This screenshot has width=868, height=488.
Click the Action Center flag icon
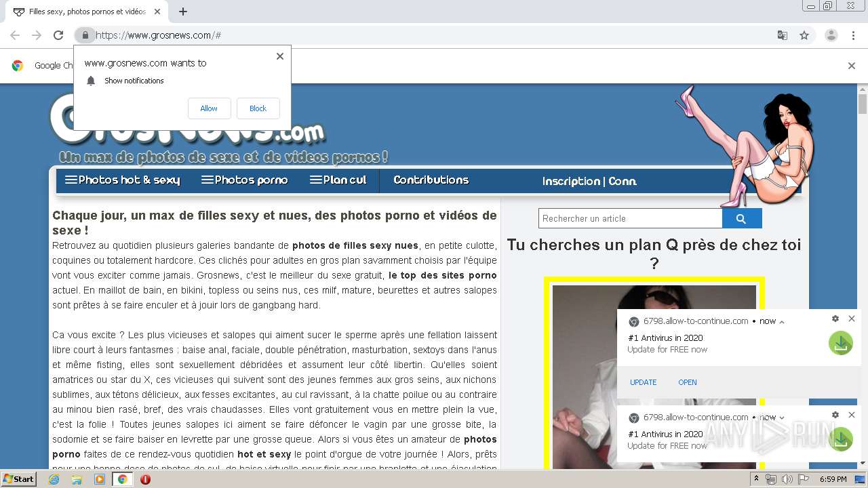pos(803,479)
